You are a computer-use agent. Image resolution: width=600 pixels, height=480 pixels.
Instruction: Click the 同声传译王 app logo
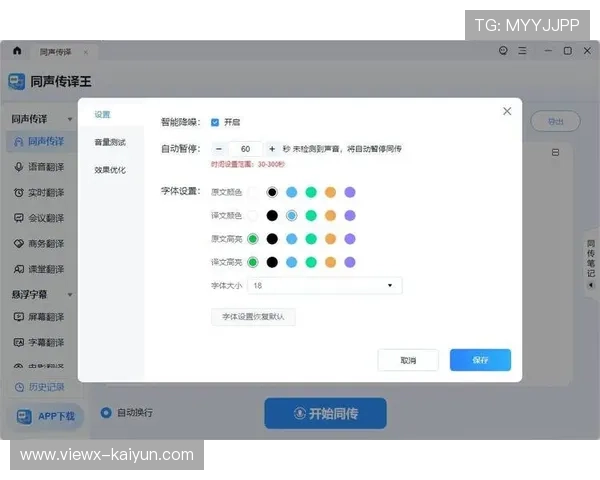pyautogui.click(x=16, y=82)
